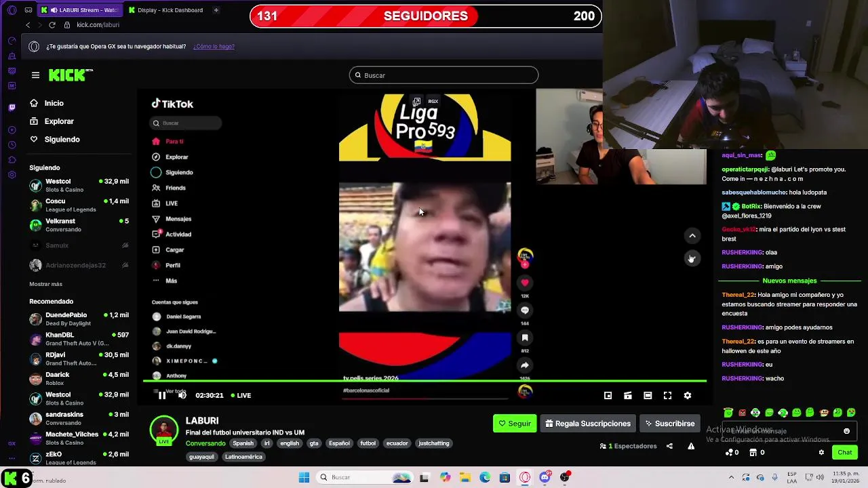Enable theater mode in player controls
The height and width of the screenshot is (488, 868).
[x=648, y=395]
